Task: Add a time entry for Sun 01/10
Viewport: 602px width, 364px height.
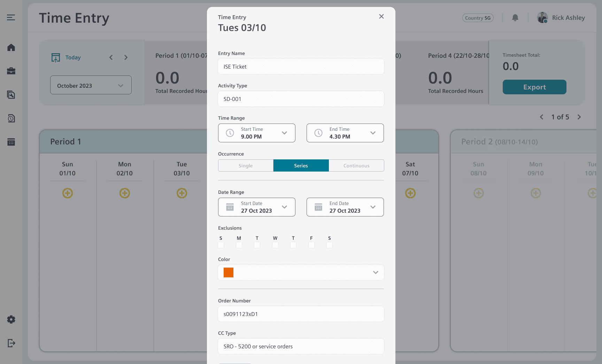Action: tap(68, 193)
